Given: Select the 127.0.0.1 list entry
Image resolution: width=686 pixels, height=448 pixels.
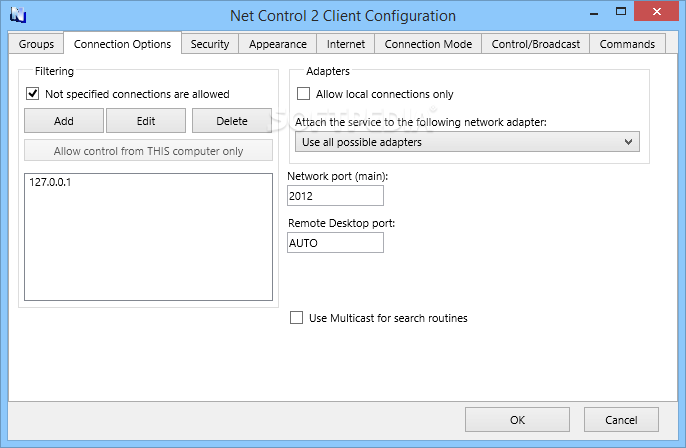Looking at the screenshot, I should tap(50, 182).
